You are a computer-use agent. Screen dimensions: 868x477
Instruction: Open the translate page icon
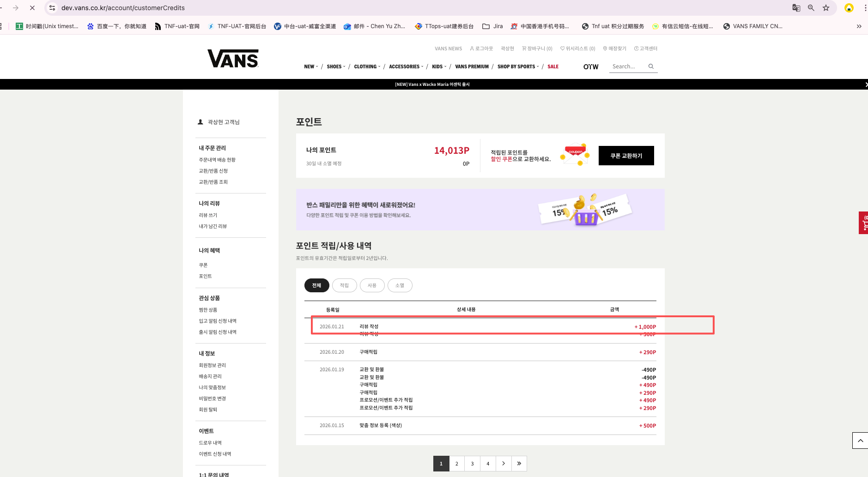pos(796,8)
